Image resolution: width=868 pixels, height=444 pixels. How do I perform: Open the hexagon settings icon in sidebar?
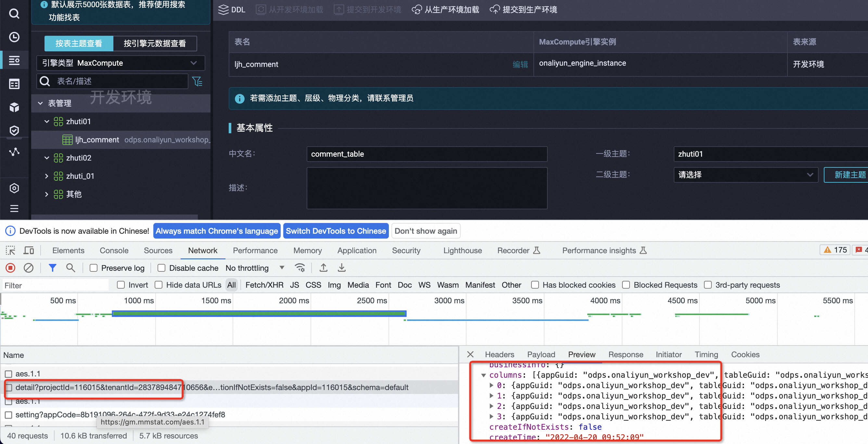[x=14, y=188]
